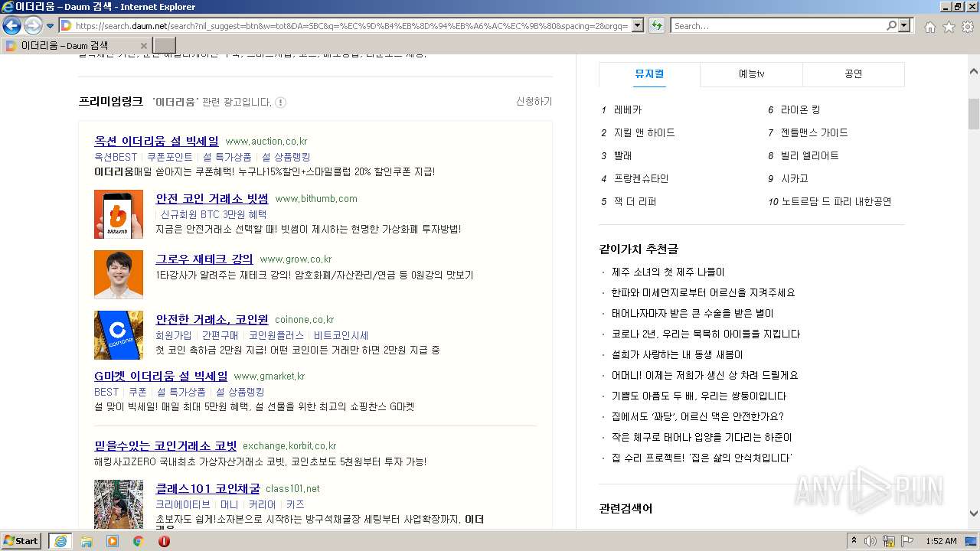Click the search magnifier icon
This screenshot has width=980, height=551.
pyautogui.click(x=891, y=26)
